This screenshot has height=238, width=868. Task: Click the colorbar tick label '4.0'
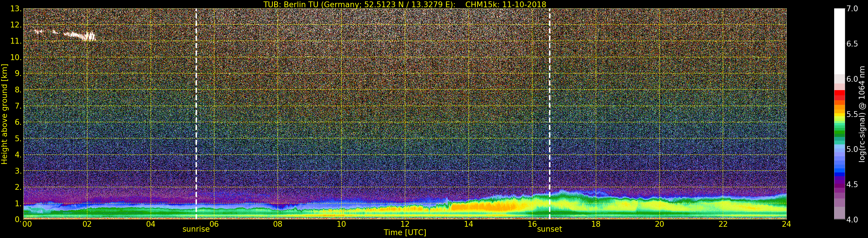(852, 220)
